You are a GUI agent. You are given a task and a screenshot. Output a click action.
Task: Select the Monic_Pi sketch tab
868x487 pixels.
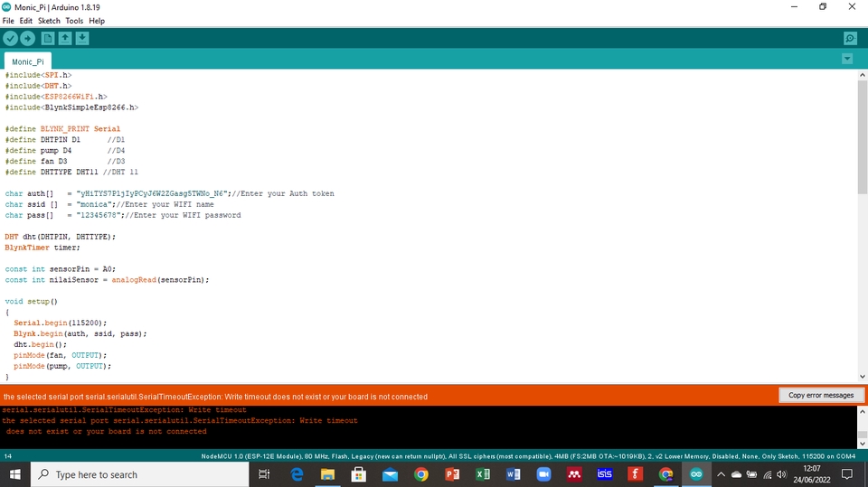coord(28,61)
